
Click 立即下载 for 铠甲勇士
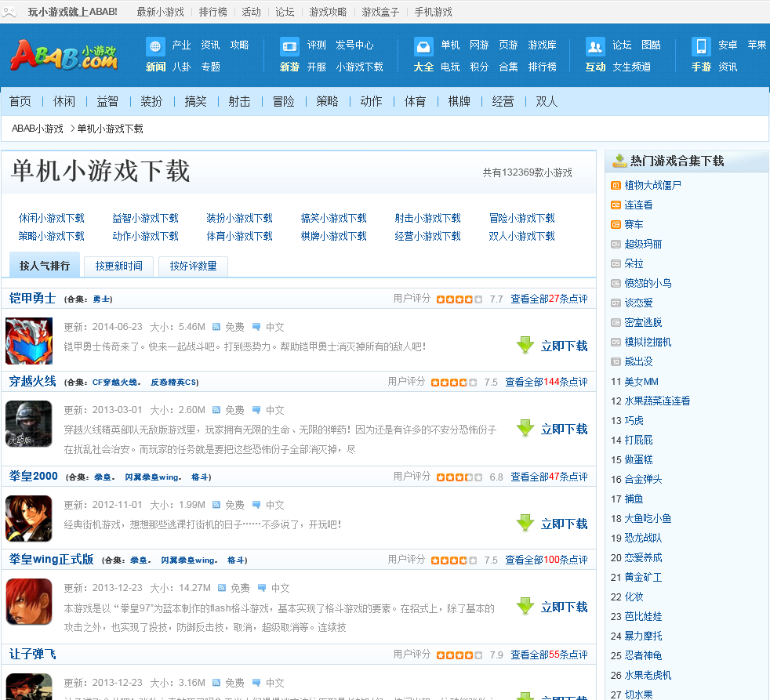point(565,346)
